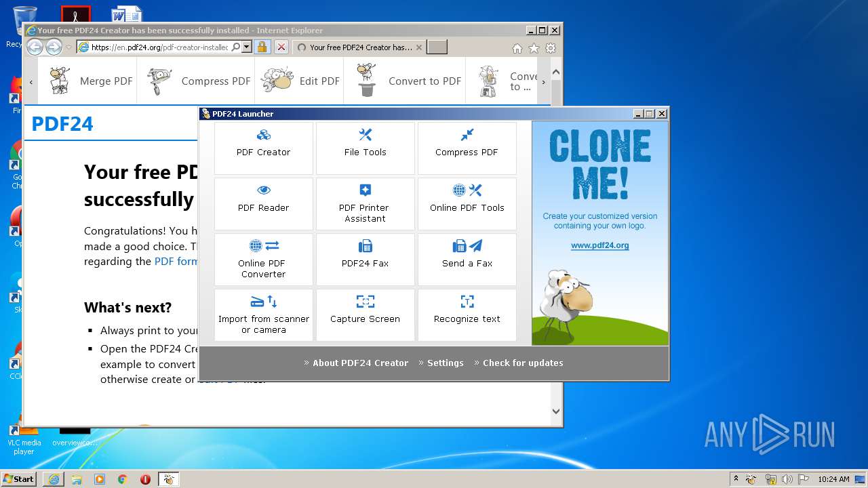Click Merge PDF on web page toolbar
The width and height of the screenshot is (868, 488).
(x=90, y=81)
